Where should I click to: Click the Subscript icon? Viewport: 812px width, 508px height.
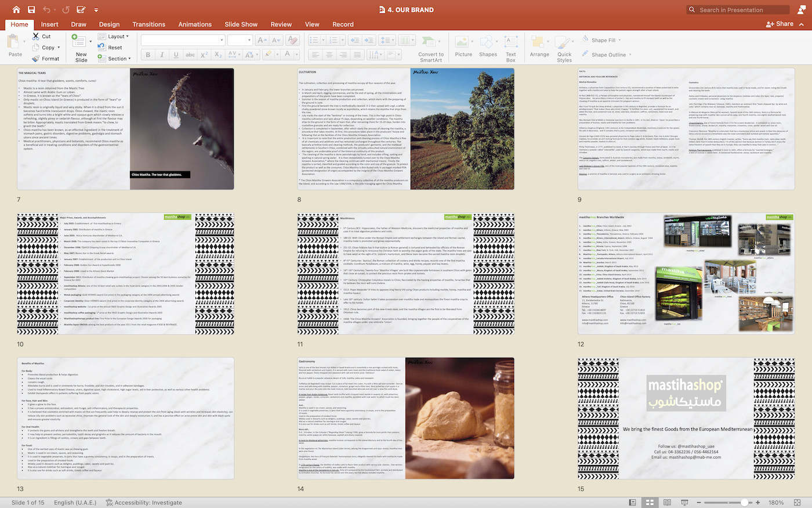[218, 55]
